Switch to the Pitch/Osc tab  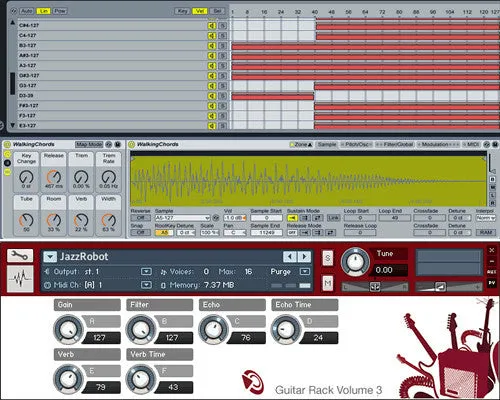356,144
